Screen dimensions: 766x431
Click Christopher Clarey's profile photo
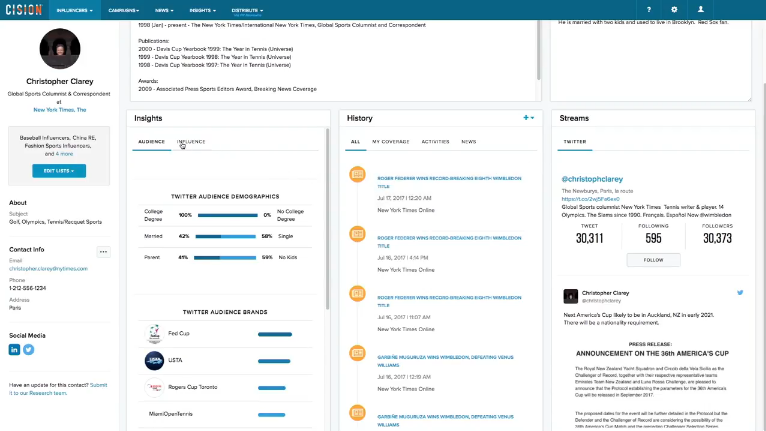(x=60, y=49)
